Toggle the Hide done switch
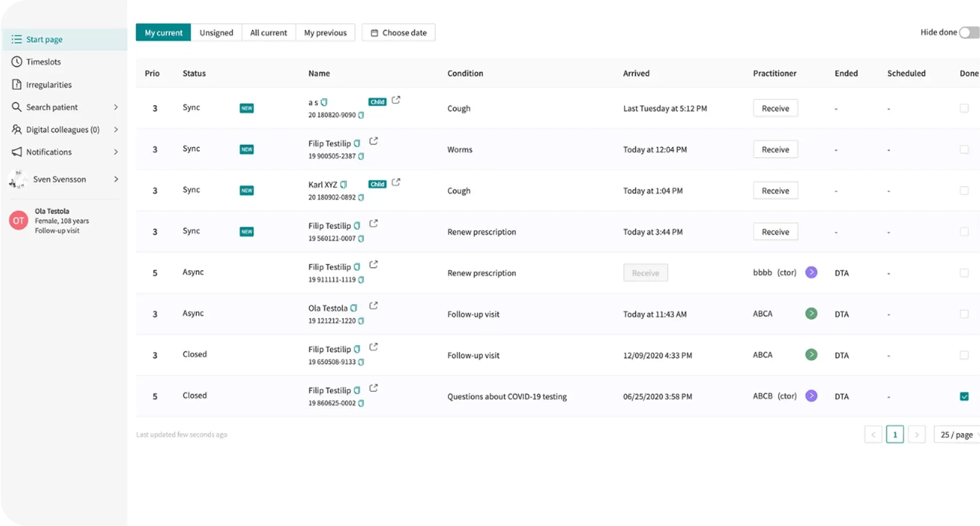This screenshot has height=526, width=980. [969, 33]
